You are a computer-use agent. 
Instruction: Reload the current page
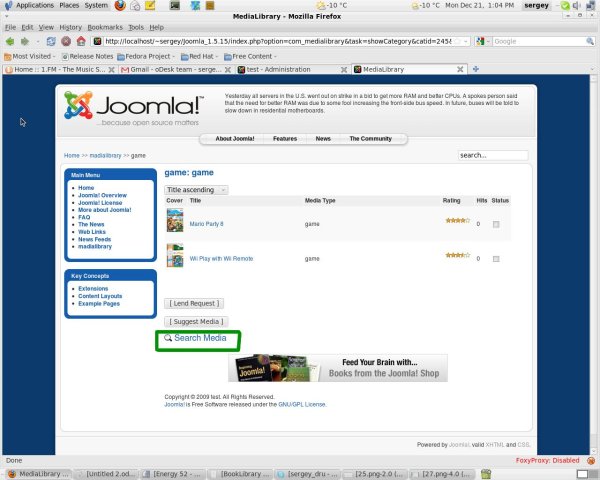[x=51, y=41]
